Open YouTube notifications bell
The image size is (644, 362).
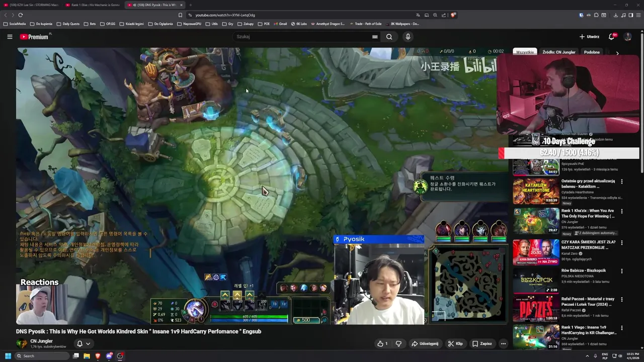(x=612, y=37)
